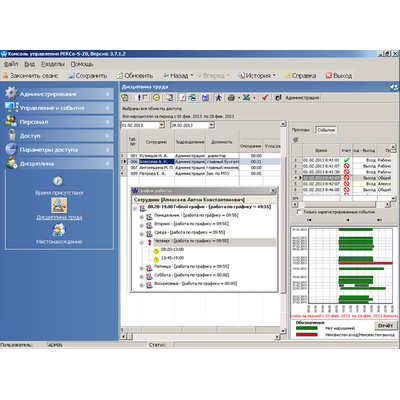Open Справка help
The width and height of the screenshot is (400, 400).
tap(300, 76)
